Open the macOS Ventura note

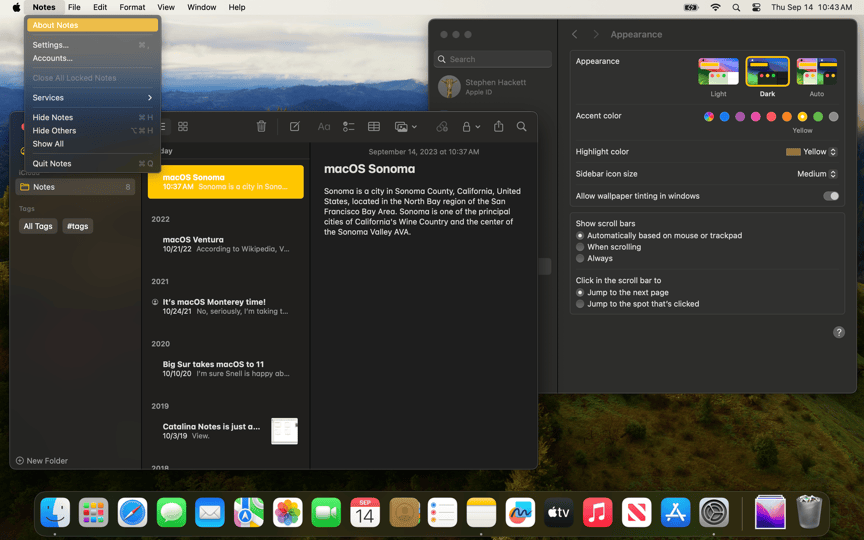click(x=226, y=244)
